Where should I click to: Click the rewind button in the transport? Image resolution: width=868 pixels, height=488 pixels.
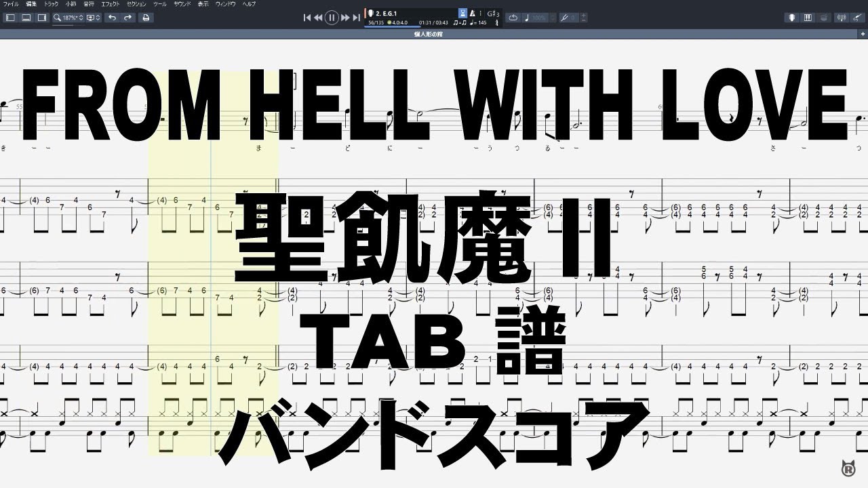[x=318, y=18]
